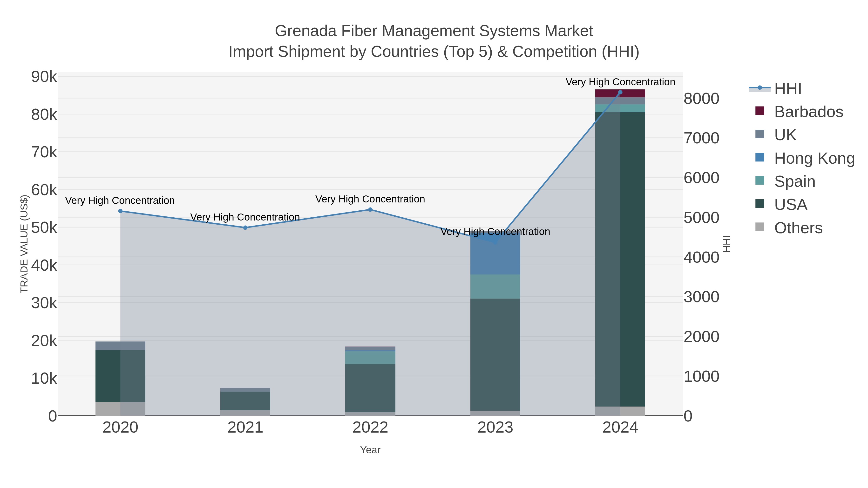Click the UK segment atop 2020 bar
Viewport: 868px width, 488px height.
point(120,346)
